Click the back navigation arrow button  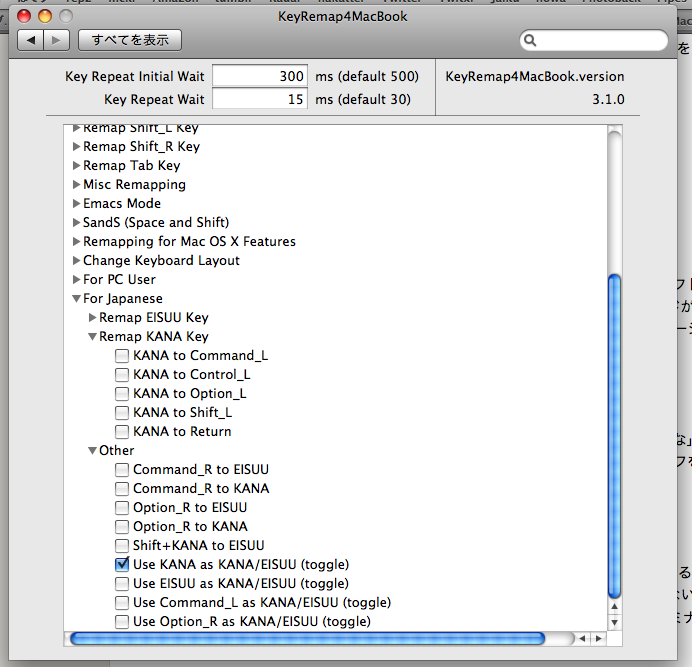(x=32, y=40)
